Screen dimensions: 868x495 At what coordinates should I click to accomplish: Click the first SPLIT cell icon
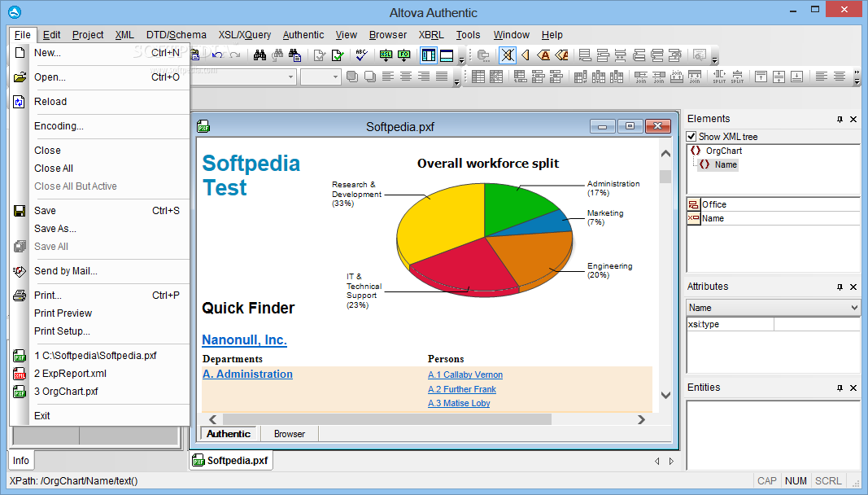point(719,77)
